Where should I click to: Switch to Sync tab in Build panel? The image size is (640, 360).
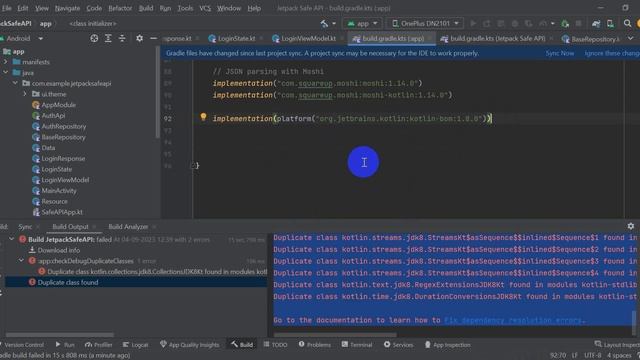coord(25,227)
